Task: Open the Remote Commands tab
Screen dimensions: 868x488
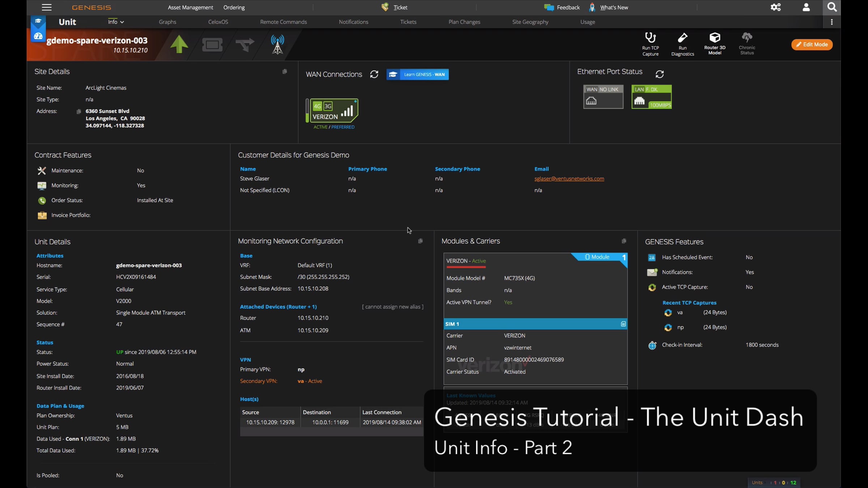Action: click(283, 22)
